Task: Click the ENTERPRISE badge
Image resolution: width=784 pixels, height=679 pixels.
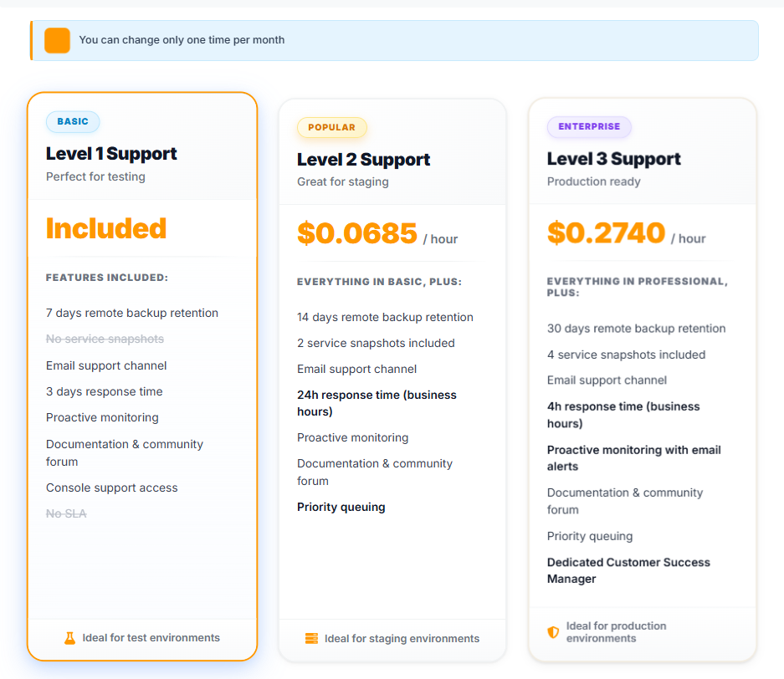Action: (x=589, y=127)
